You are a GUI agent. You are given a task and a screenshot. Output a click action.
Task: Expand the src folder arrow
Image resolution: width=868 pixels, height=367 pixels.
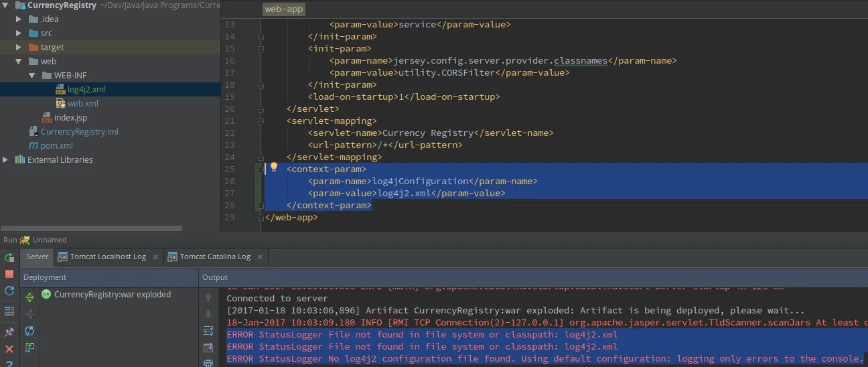[x=19, y=33]
